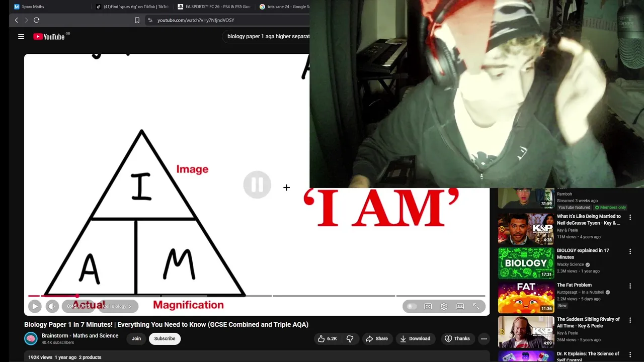Open the YouTube hamburger guide menu

coord(21,36)
